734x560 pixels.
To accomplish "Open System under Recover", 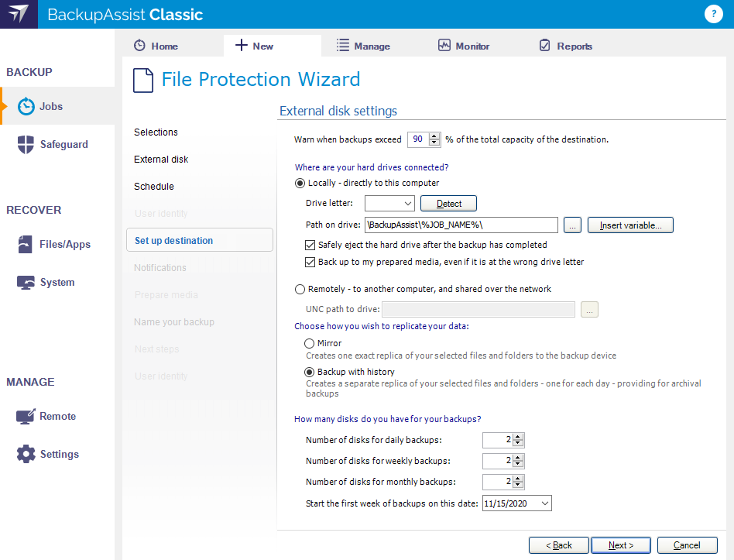I will (x=57, y=283).
